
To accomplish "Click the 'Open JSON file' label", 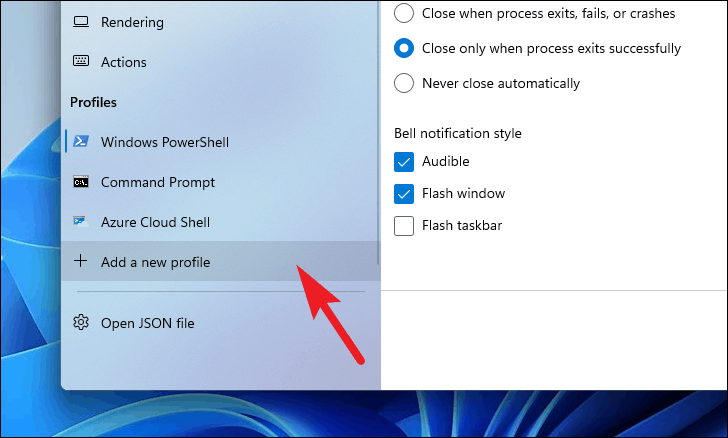I will [x=148, y=323].
